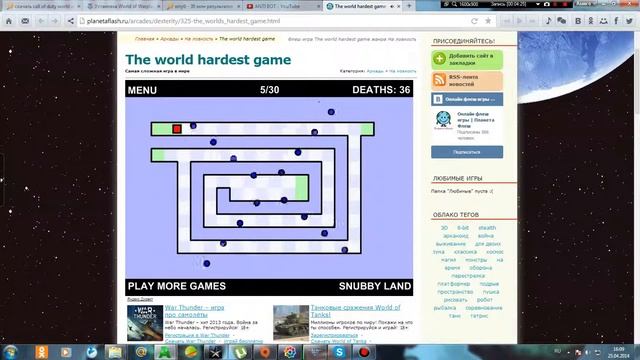Open the file explorer folder on taskbar
640x360 pixels.
(115, 352)
